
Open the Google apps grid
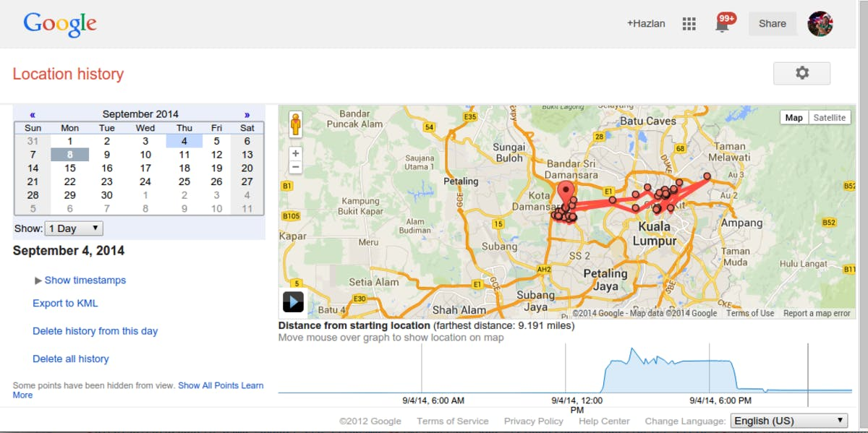689,24
